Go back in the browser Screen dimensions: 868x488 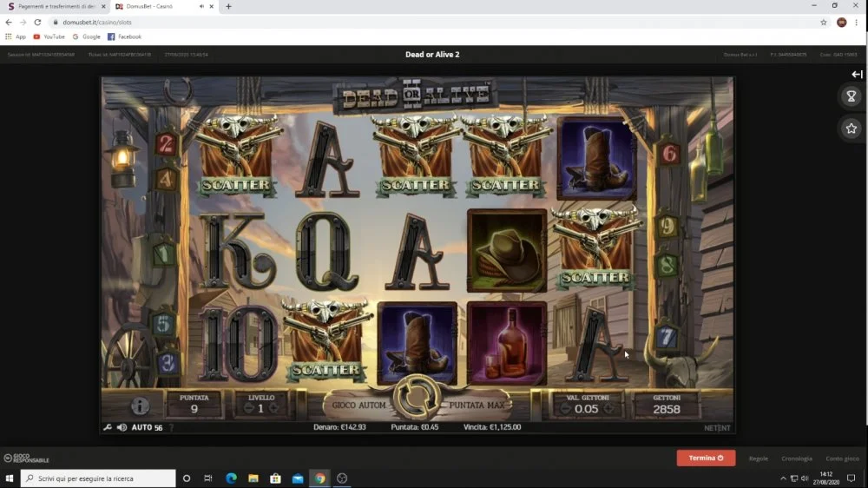pos(9,23)
